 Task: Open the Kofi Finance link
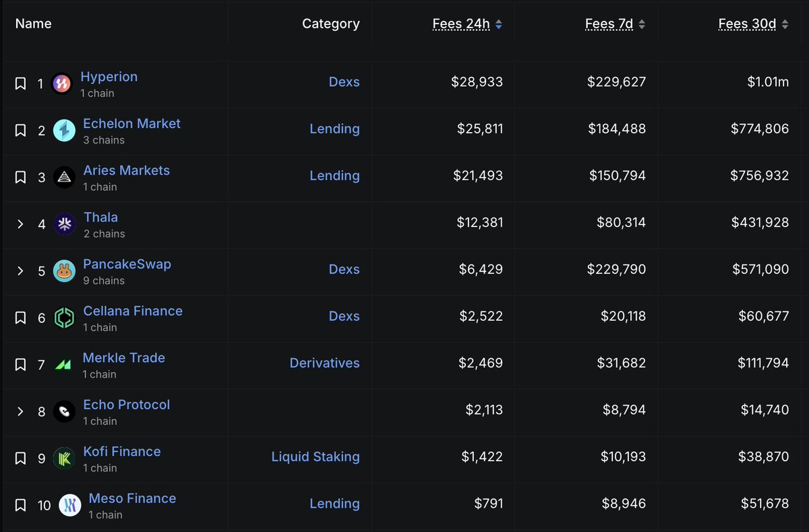click(122, 451)
